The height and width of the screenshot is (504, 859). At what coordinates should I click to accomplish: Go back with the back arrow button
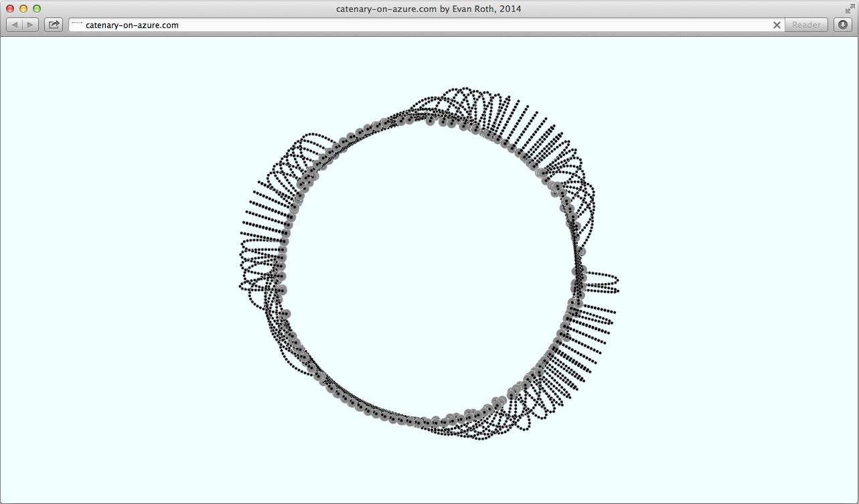click(x=14, y=25)
